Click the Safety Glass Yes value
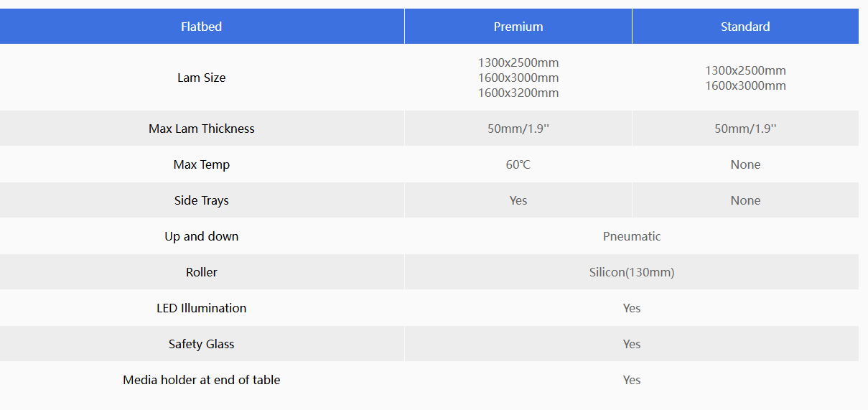868x410 pixels. coord(631,344)
